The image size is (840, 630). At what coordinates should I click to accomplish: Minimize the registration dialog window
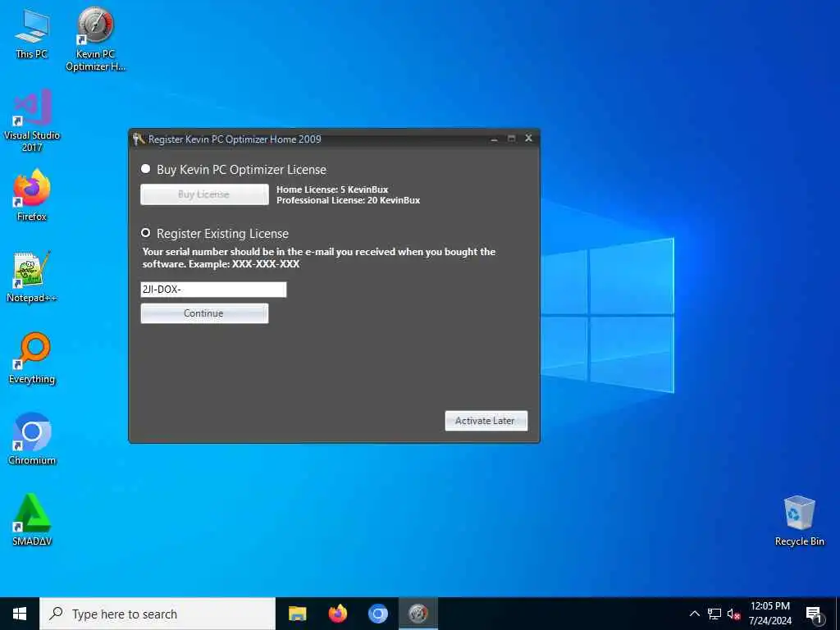pyautogui.click(x=494, y=139)
